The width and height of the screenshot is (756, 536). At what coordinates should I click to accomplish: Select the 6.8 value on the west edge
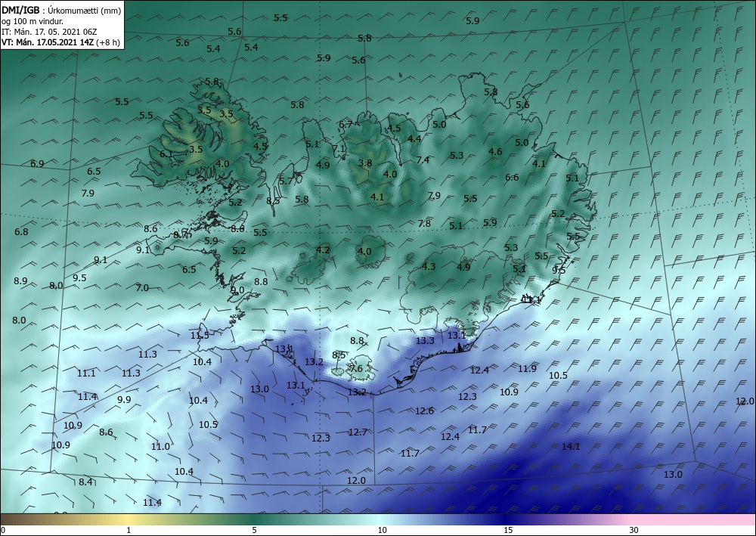(21, 232)
